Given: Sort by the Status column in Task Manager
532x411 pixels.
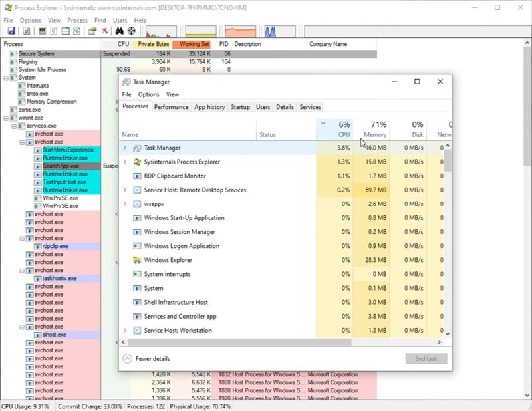Looking at the screenshot, I should click(287, 129).
